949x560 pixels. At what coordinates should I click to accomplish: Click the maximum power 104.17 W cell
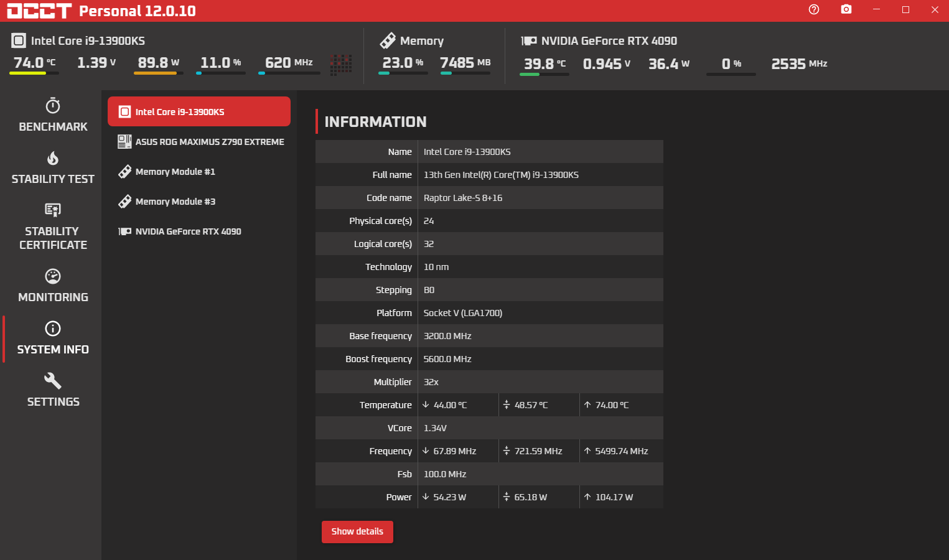(621, 497)
